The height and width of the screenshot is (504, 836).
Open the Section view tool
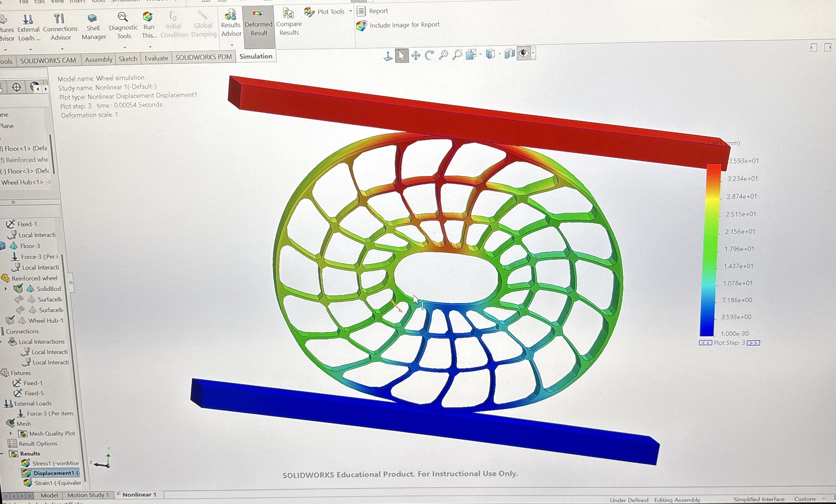coord(509,53)
